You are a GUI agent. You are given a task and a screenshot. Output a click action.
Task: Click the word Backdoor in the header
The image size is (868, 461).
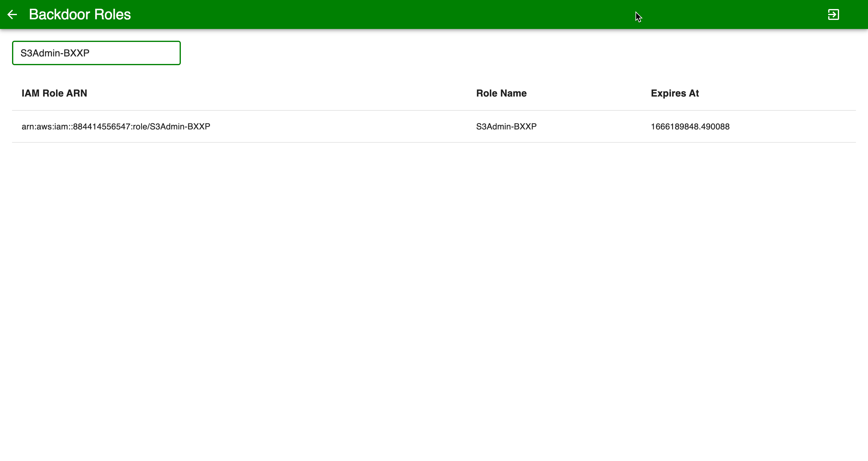pyautogui.click(x=59, y=14)
